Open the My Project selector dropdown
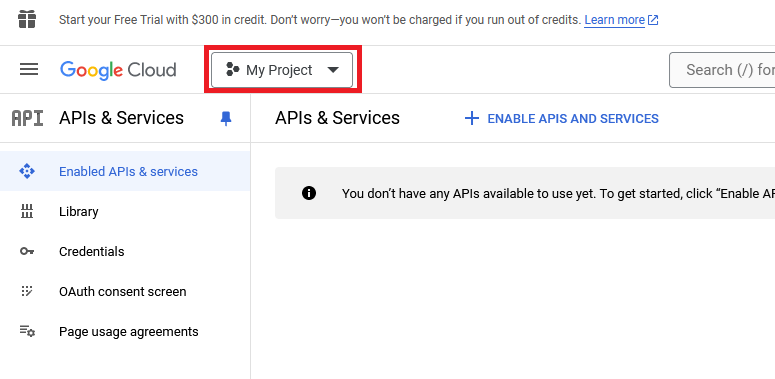This screenshot has height=379, width=775. pos(282,70)
